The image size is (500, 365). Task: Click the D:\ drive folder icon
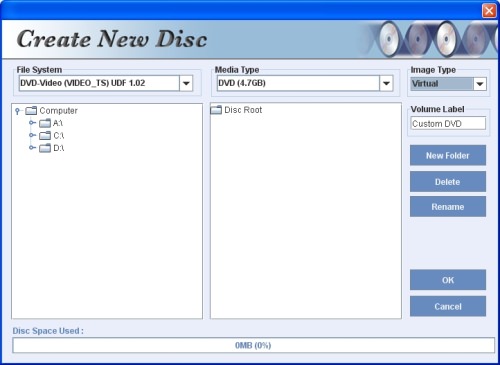tap(45, 148)
